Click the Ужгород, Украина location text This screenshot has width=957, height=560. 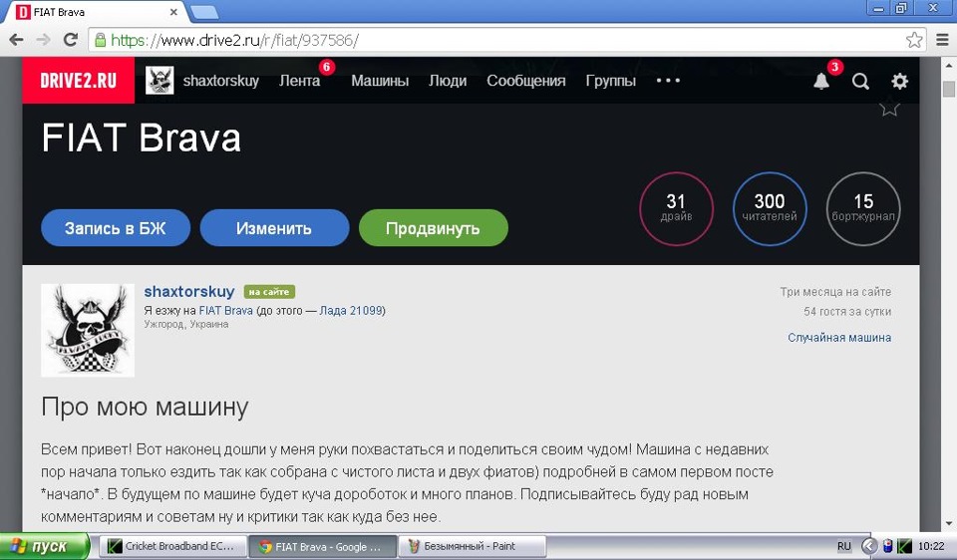186,324
